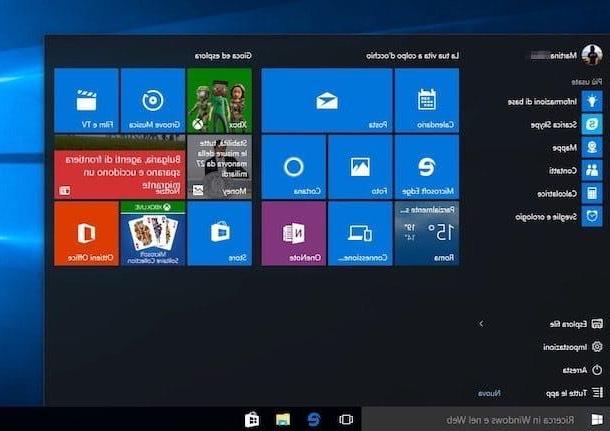Show Tutte le app list
610x431 pixels.
pos(574,393)
